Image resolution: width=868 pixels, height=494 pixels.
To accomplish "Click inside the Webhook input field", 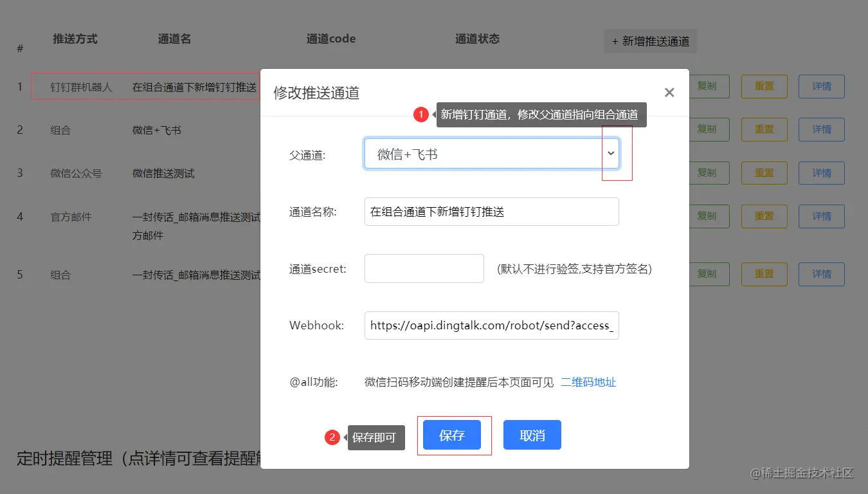I will (491, 325).
